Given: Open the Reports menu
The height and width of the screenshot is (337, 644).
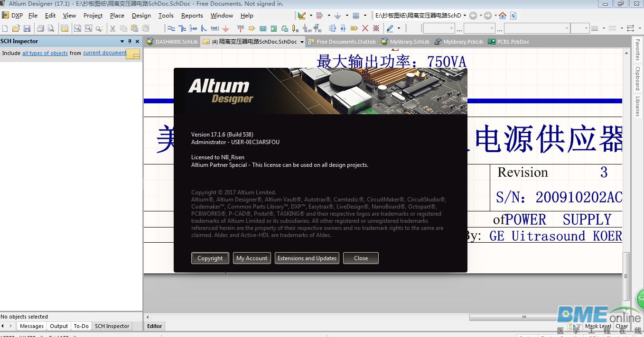Looking at the screenshot, I should [192, 16].
